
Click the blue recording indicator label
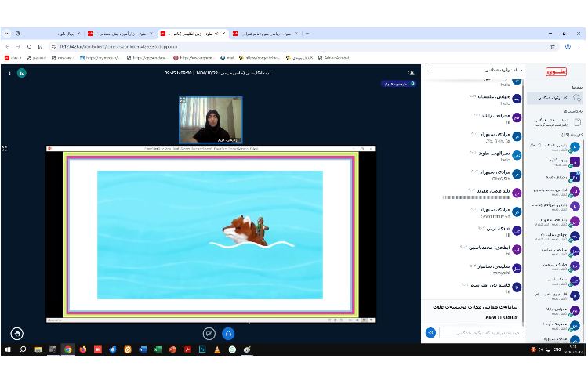tap(398, 84)
